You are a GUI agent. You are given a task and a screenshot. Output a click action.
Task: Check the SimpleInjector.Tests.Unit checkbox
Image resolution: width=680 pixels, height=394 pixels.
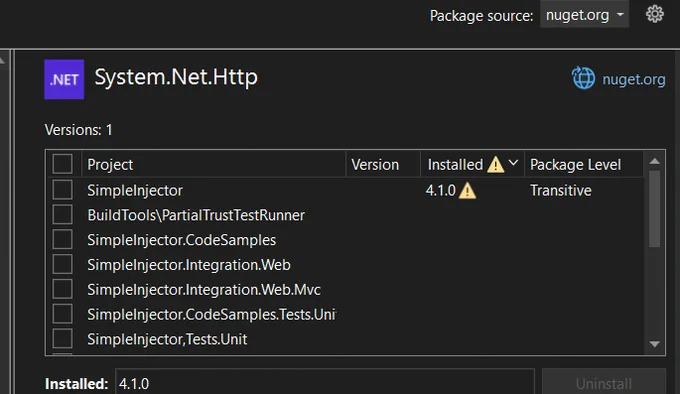(62, 339)
